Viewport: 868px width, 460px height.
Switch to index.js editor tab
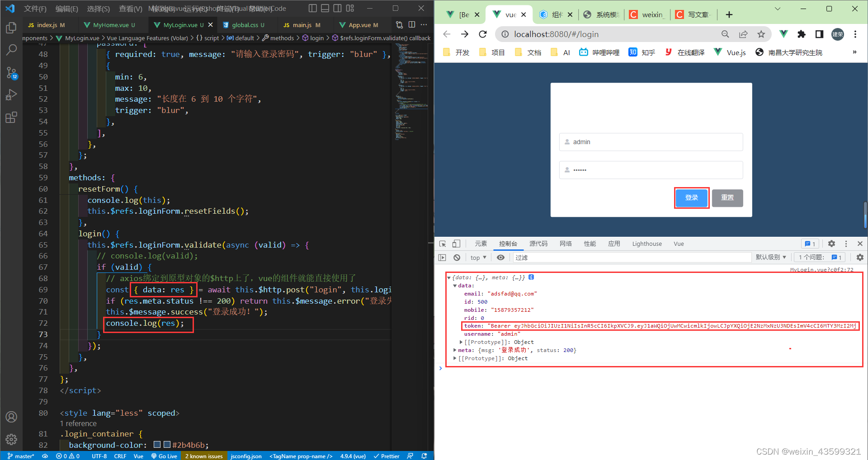point(46,25)
